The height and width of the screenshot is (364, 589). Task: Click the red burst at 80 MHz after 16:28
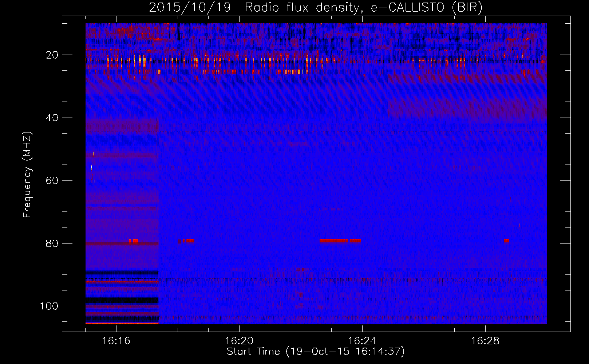(507, 241)
